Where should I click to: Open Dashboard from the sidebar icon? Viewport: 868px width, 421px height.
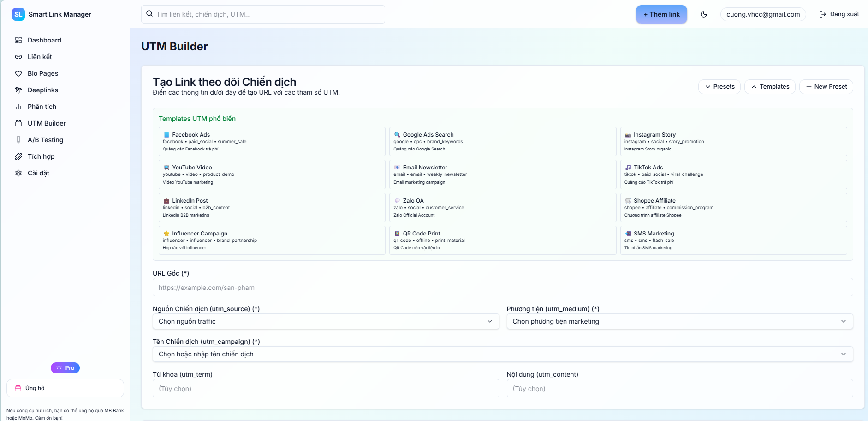[x=18, y=40]
